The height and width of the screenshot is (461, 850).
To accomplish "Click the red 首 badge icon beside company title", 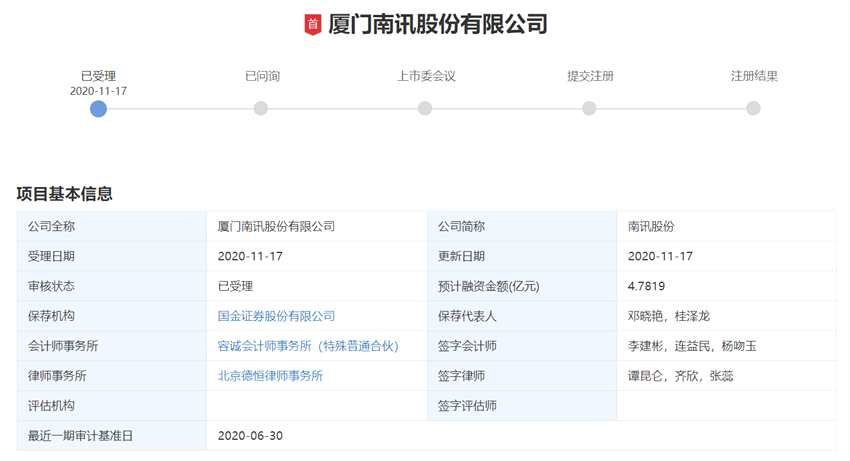I will [x=313, y=25].
